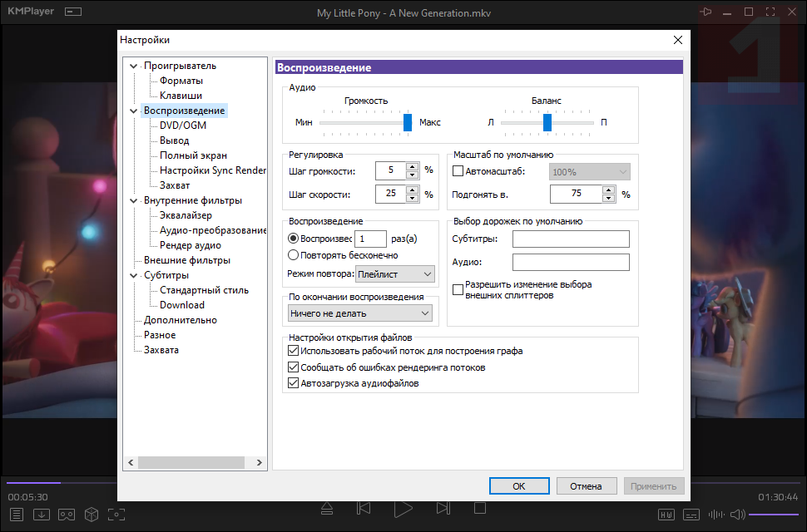The image size is (807, 532).
Task: Click the download icon in KMPlayer bar
Action: (x=41, y=514)
